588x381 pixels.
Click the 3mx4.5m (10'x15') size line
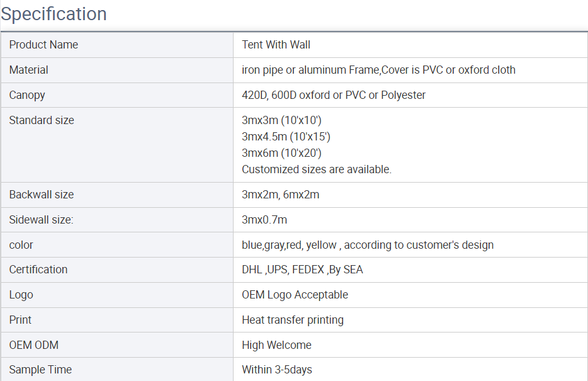click(286, 137)
